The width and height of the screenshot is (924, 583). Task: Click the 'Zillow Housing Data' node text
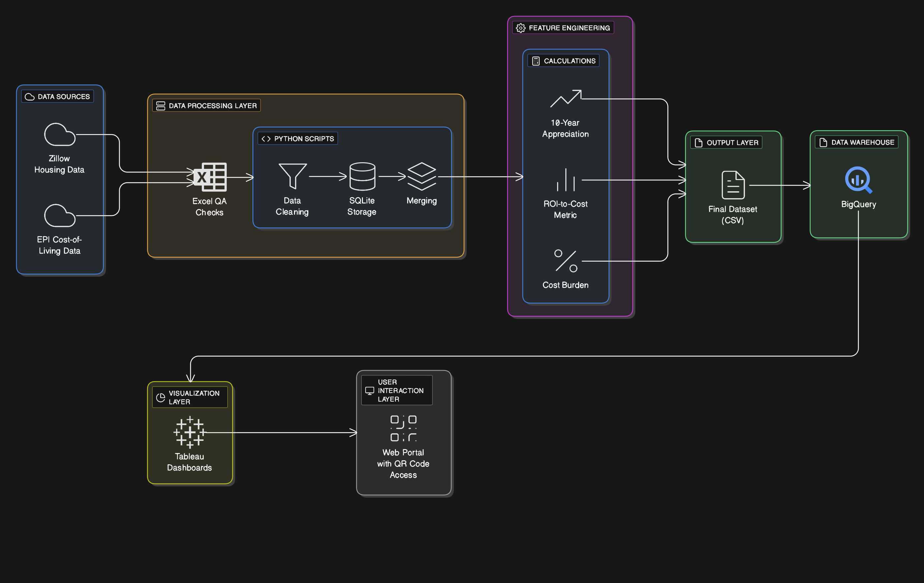59,164
